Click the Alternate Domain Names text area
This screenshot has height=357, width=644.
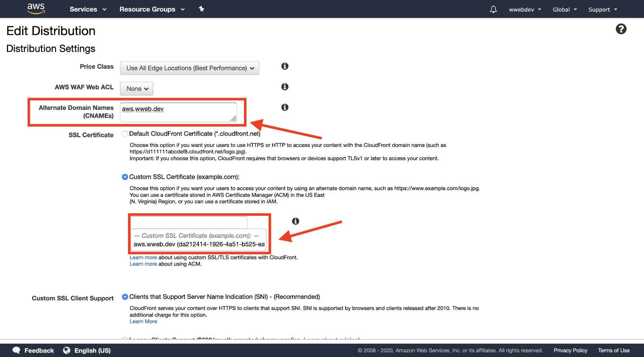pyautogui.click(x=178, y=112)
